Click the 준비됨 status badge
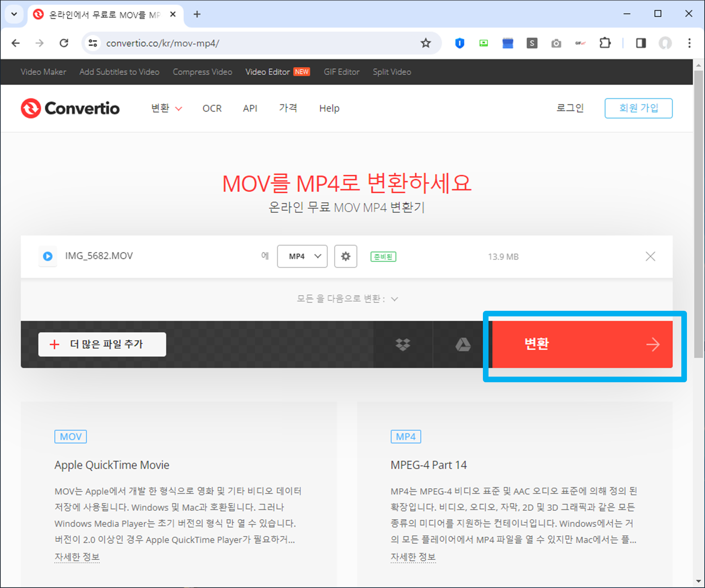 pos(383,256)
